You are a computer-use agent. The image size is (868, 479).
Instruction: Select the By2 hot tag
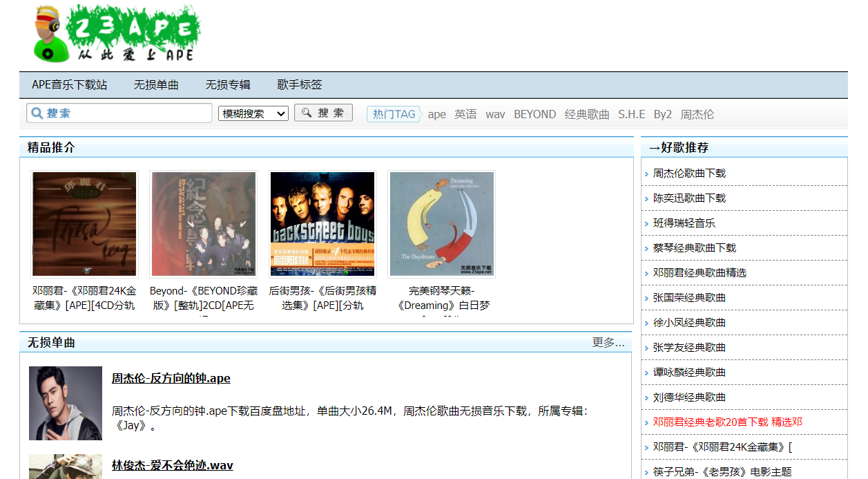coord(663,114)
